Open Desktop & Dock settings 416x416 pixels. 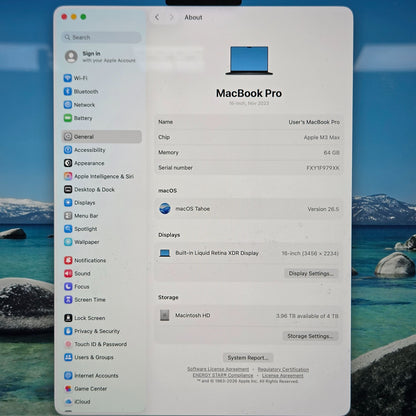(89, 189)
